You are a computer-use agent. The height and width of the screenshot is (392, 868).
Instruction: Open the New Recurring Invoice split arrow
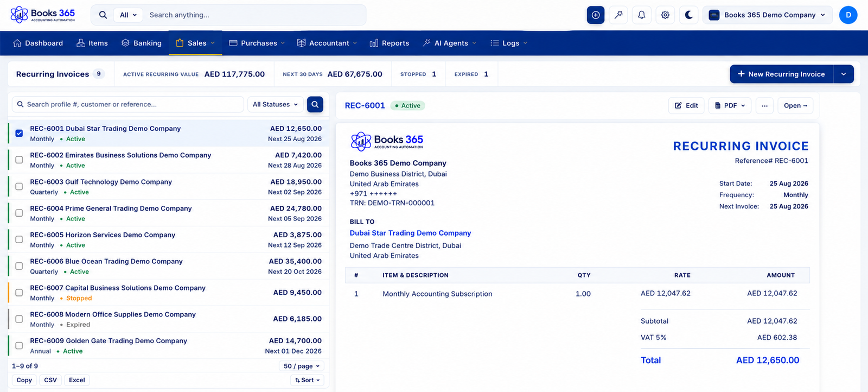(x=844, y=74)
